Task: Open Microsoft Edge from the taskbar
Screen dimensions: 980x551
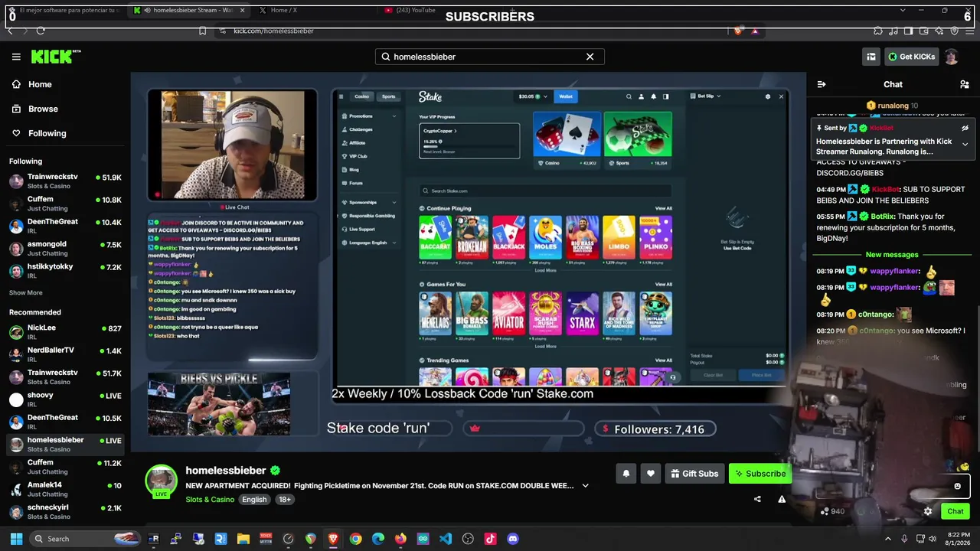Action: click(378, 539)
